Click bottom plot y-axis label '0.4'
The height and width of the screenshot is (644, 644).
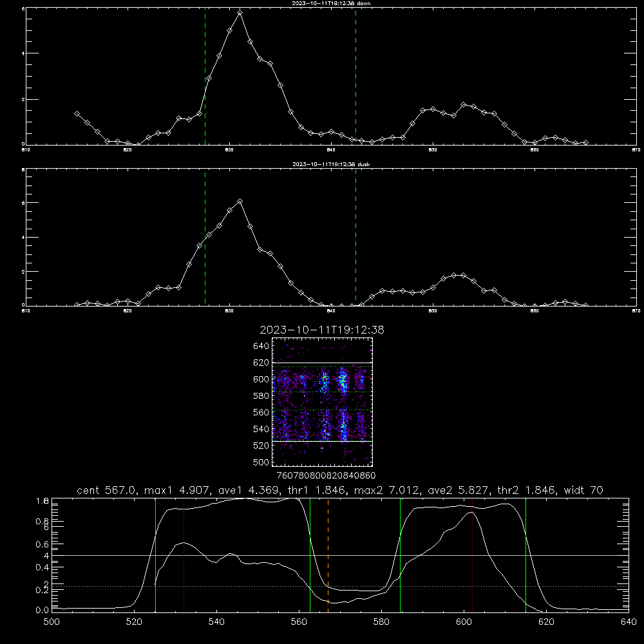pos(43,567)
